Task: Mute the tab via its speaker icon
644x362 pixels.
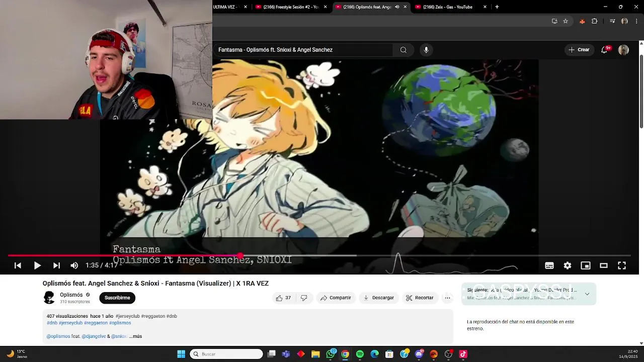Action: (397, 7)
